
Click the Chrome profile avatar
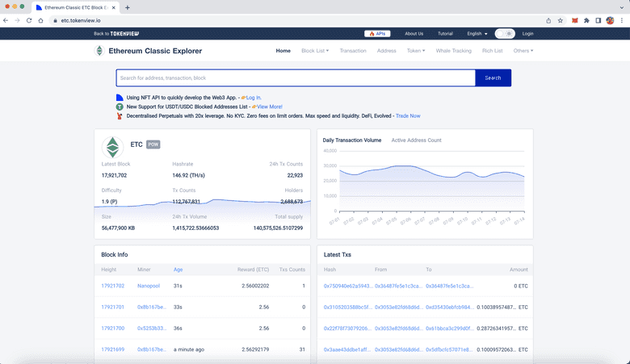611,20
